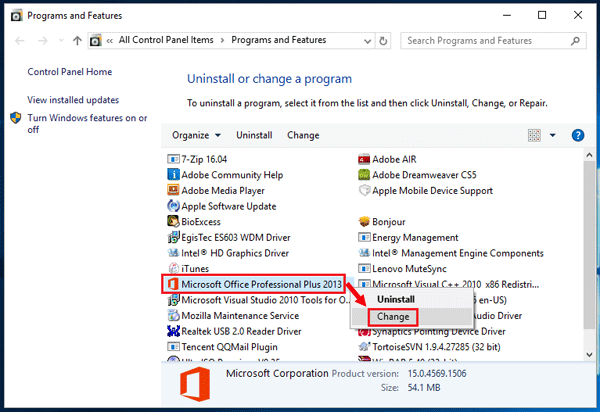Select the iTunes entry
600x412 pixels.
click(188, 268)
